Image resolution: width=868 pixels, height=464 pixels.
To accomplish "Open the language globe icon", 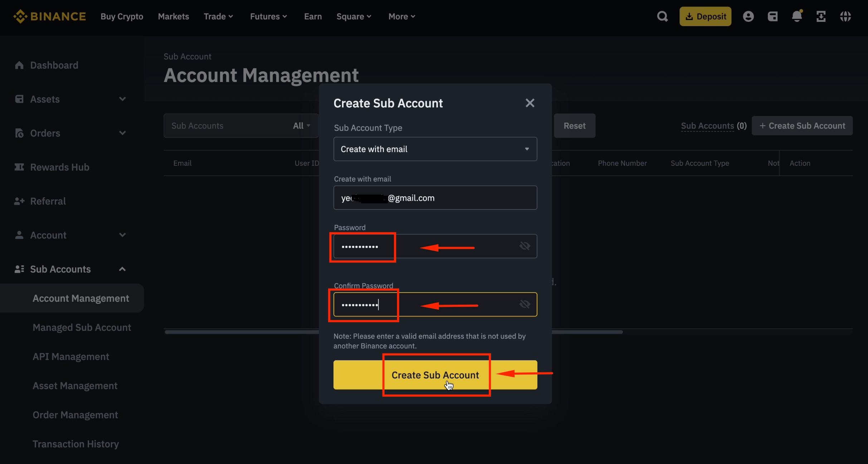I will click(845, 16).
